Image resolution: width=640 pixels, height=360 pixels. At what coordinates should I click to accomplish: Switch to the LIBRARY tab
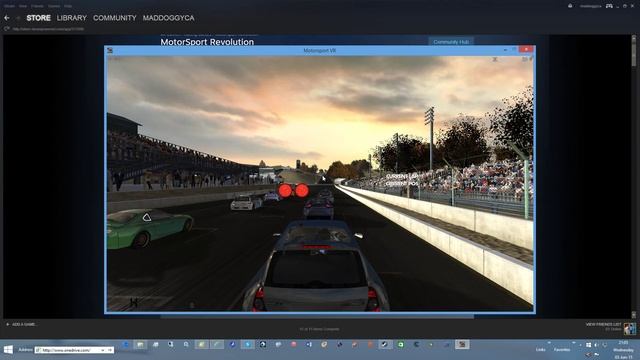pyautogui.click(x=72, y=18)
